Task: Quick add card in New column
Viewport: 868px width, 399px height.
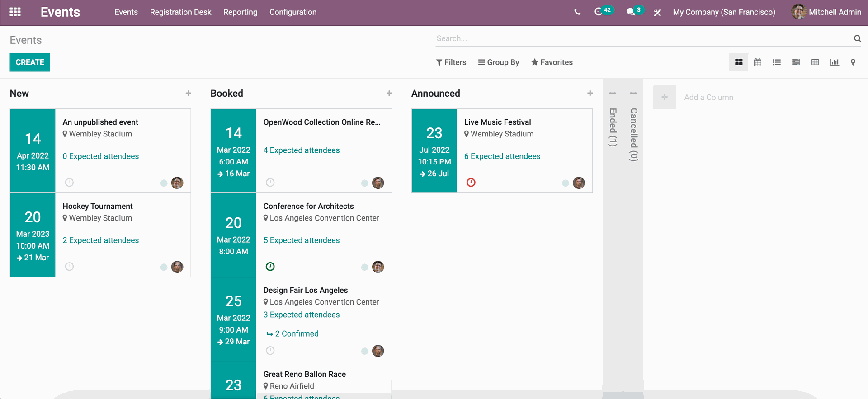Action: click(x=189, y=93)
